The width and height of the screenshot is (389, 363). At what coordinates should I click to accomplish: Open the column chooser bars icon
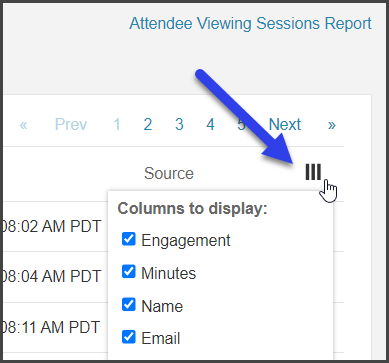[x=313, y=172]
